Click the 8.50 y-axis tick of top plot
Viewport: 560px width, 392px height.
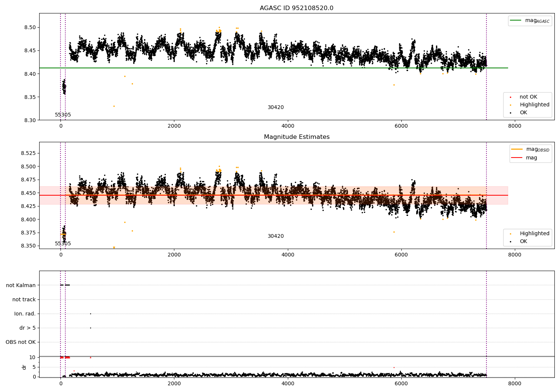[30, 28]
